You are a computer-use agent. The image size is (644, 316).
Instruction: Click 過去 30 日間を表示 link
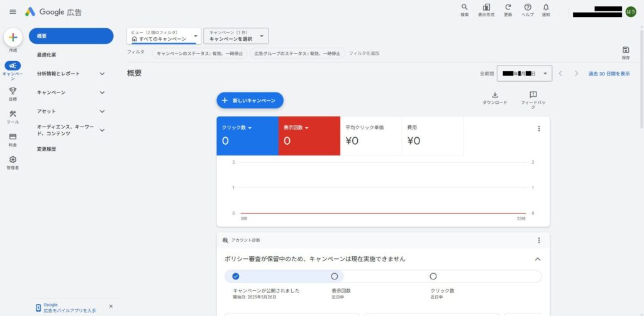click(x=609, y=74)
